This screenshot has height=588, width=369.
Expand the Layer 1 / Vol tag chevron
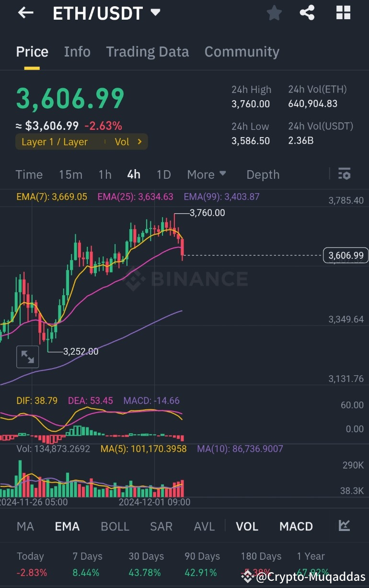tap(140, 141)
